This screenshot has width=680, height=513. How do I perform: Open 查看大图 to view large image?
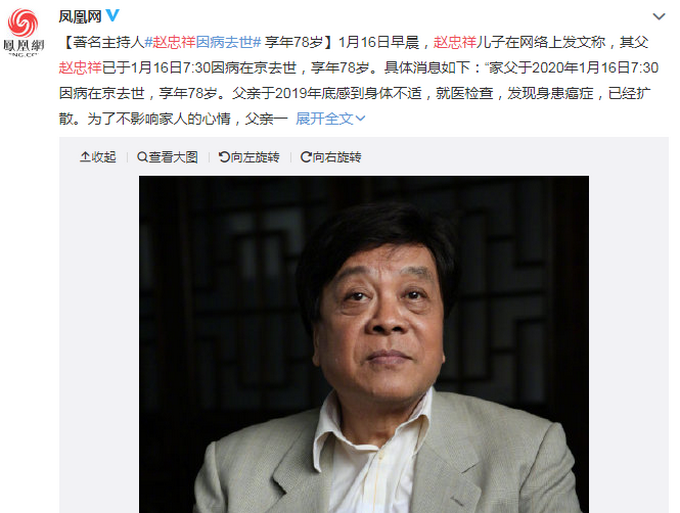pos(167,157)
